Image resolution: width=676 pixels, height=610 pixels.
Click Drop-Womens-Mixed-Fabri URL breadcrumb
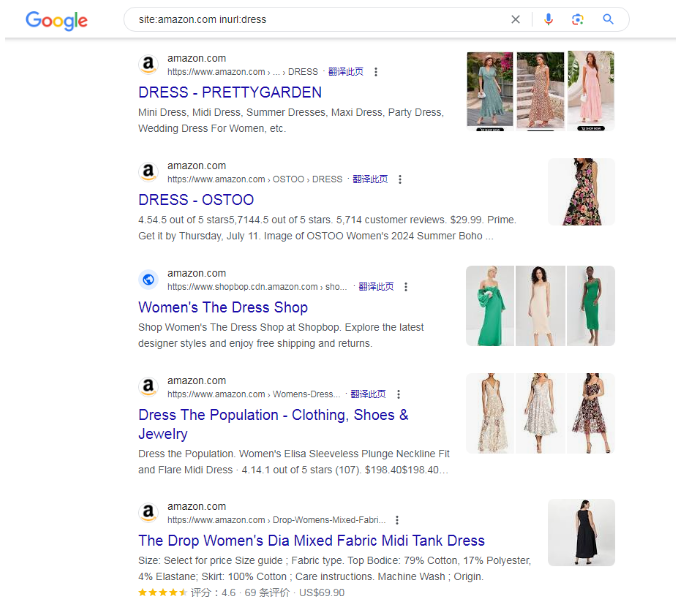(x=276, y=520)
